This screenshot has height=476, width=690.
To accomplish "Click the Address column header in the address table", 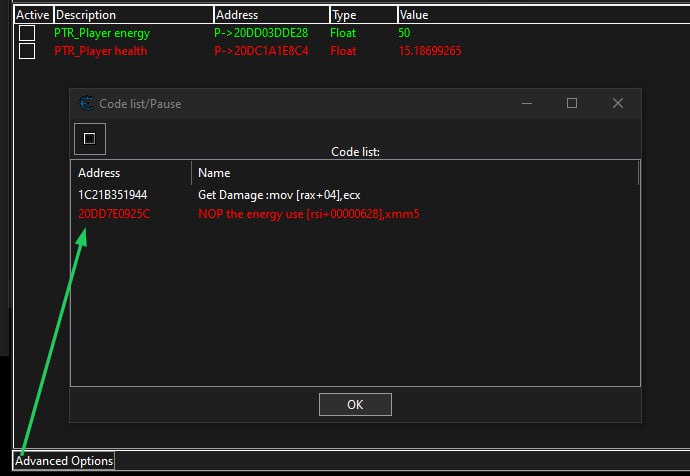I will tap(270, 15).
